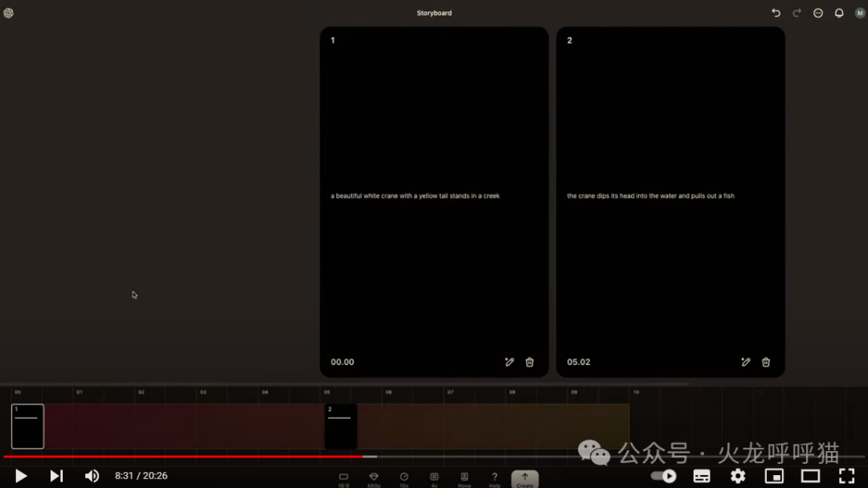The height and width of the screenshot is (488, 868).
Task: Click the 10 mark on timeline ruler
Action: click(636, 392)
